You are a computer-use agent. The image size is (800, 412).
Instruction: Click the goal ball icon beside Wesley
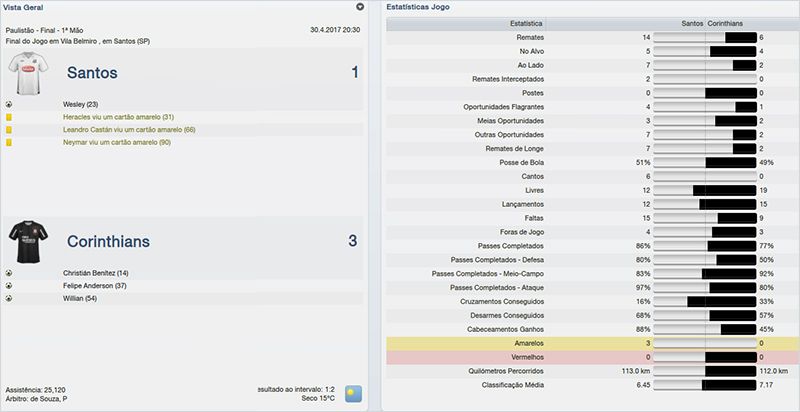click(x=9, y=104)
